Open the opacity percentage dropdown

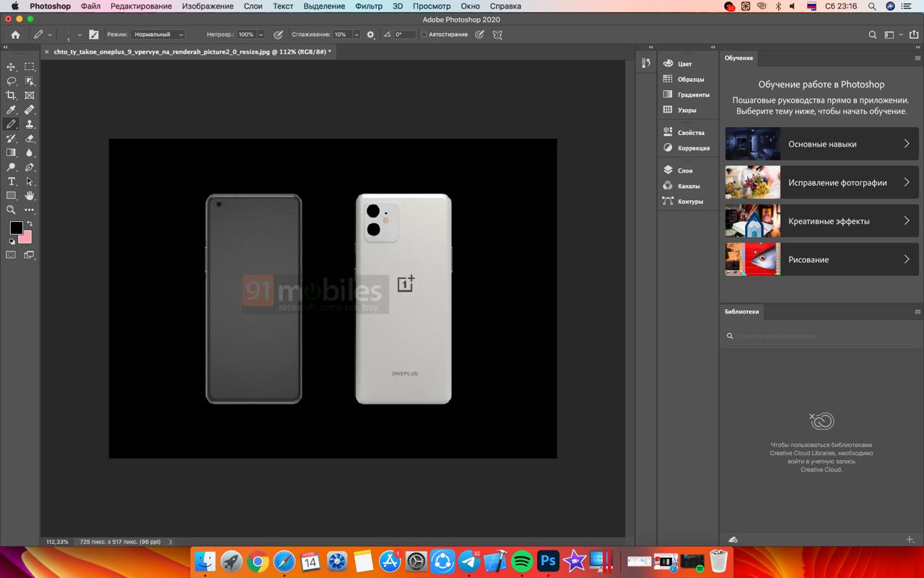[261, 34]
